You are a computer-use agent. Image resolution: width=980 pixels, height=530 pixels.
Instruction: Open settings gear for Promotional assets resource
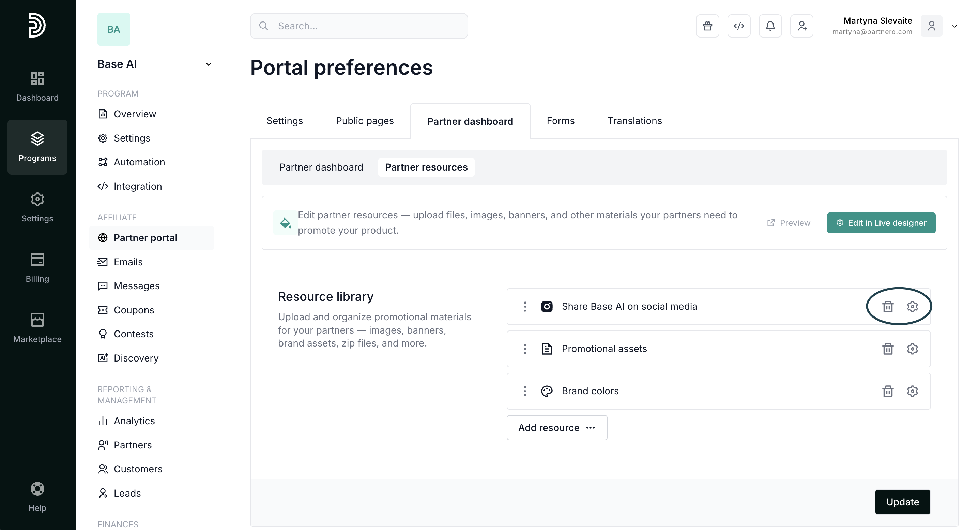coord(912,349)
